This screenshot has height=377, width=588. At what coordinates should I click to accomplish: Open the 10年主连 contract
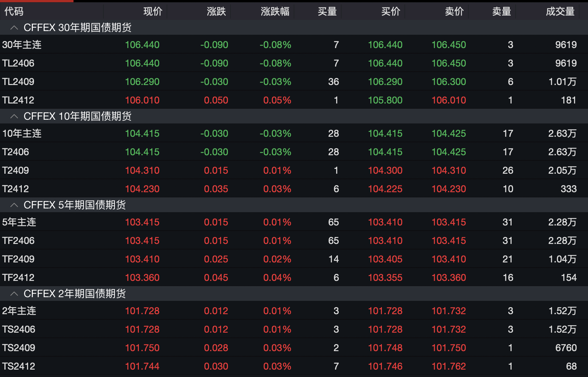(22, 133)
